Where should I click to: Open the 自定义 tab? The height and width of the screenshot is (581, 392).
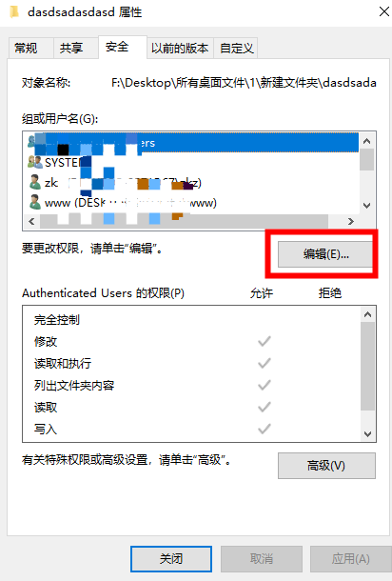(235, 49)
